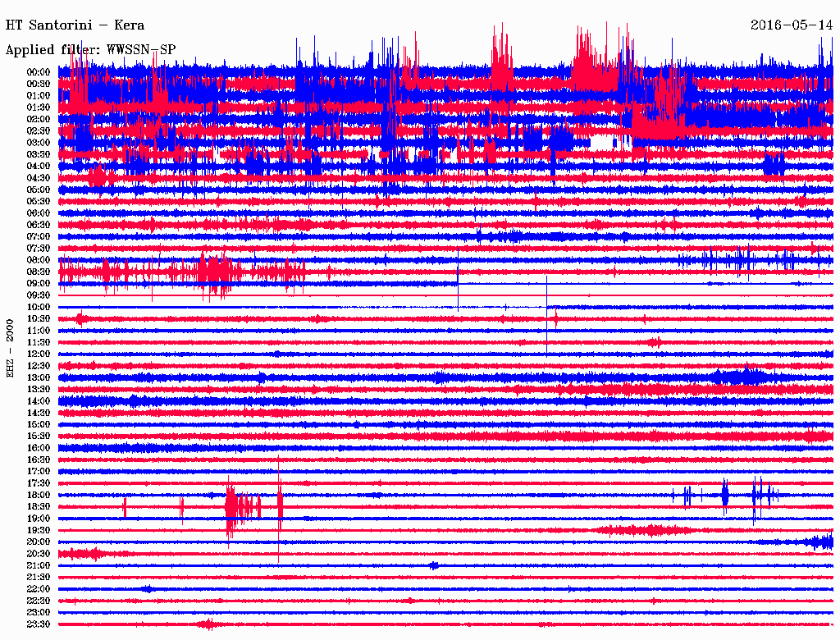Select the 17:30 time label
This screenshot has height=640, width=840.
click(x=39, y=483)
